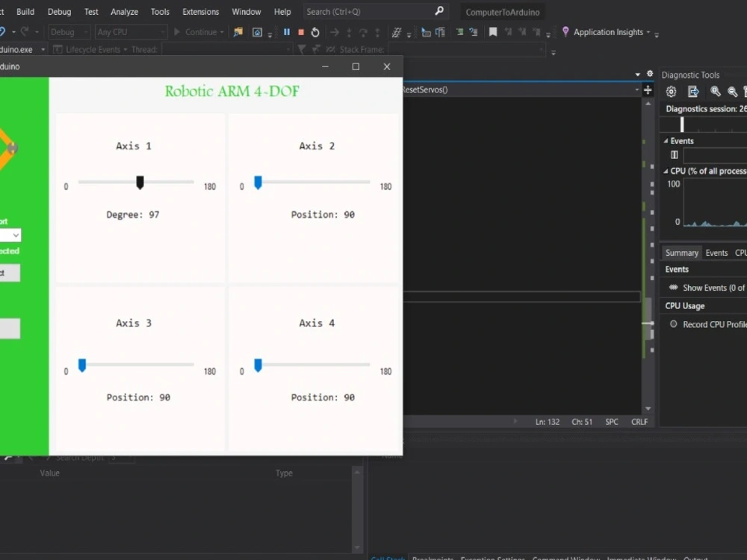Click the Zoom In magnifier in Diagnostic Tools
The width and height of the screenshot is (747, 560).
pyautogui.click(x=716, y=91)
